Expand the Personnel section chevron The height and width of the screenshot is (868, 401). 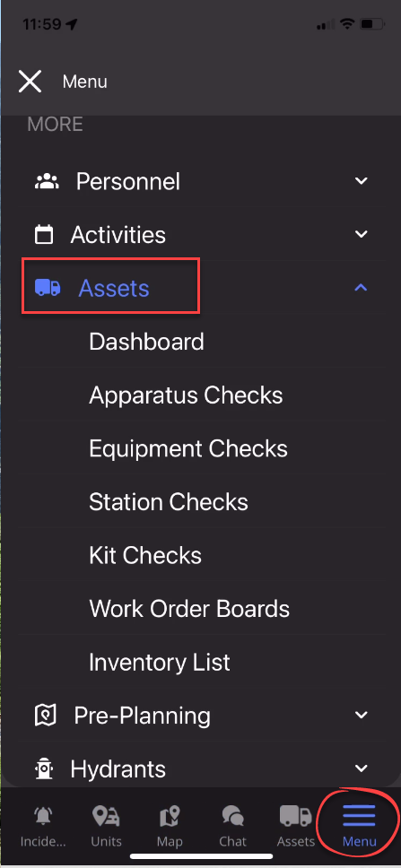(362, 181)
